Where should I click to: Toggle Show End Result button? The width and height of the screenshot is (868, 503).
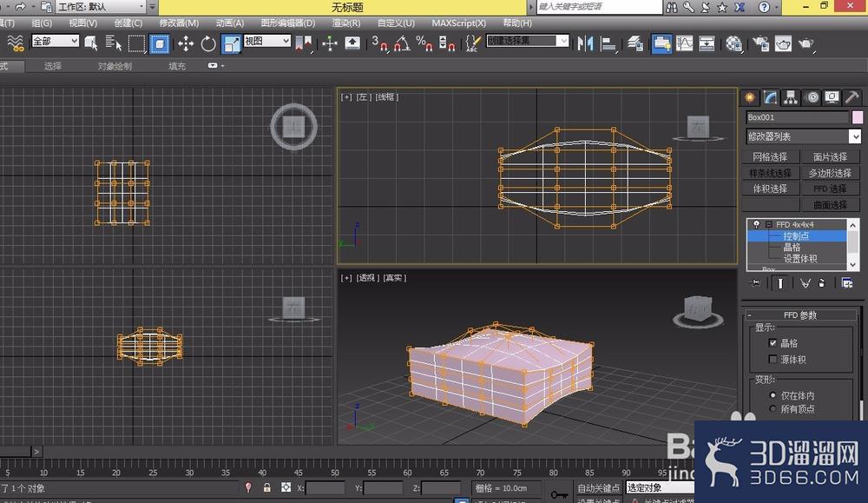pos(780,283)
